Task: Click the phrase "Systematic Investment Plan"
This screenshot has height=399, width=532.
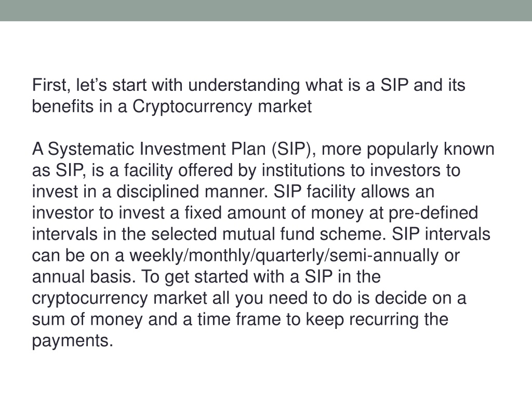Action: point(156,149)
